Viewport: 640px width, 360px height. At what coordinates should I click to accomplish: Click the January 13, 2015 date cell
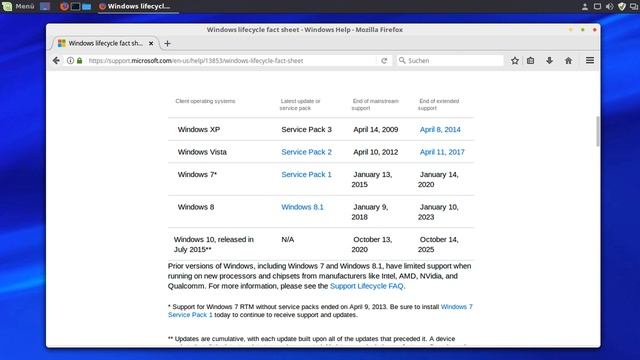coord(372,179)
